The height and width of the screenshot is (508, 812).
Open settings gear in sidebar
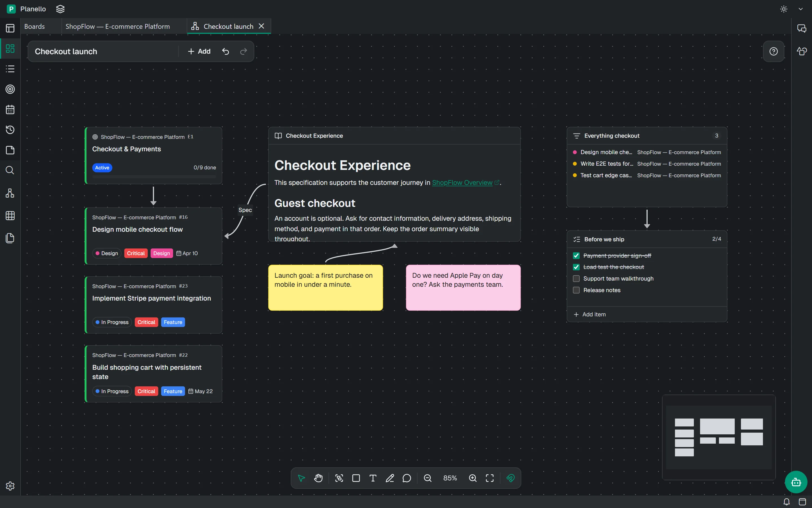coord(10,486)
